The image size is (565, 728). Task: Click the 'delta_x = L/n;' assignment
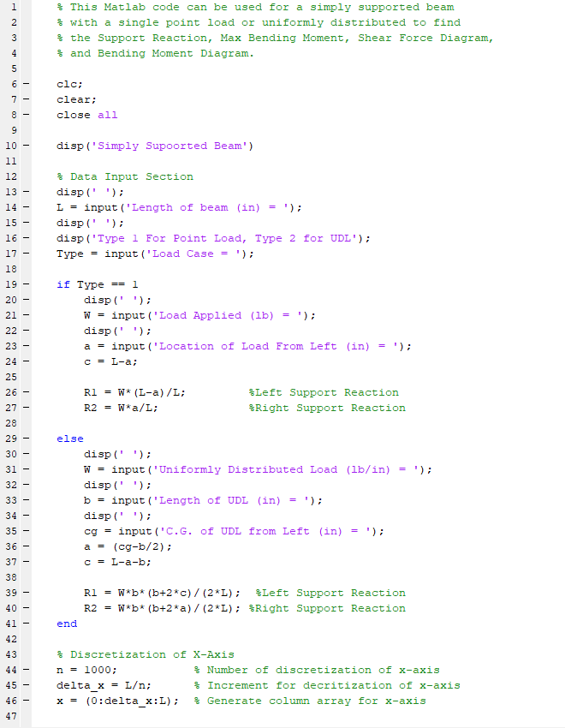[x=104, y=685]
